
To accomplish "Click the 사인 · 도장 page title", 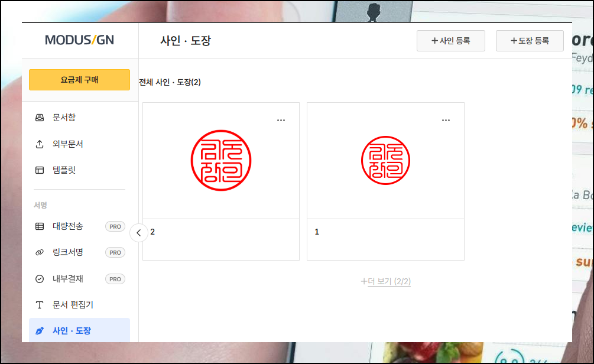I will coord(185,41).
